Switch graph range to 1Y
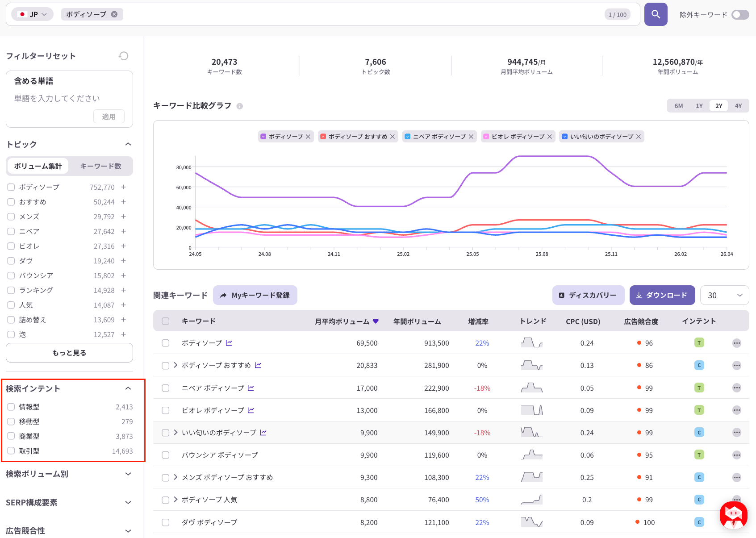 point(699,106)
